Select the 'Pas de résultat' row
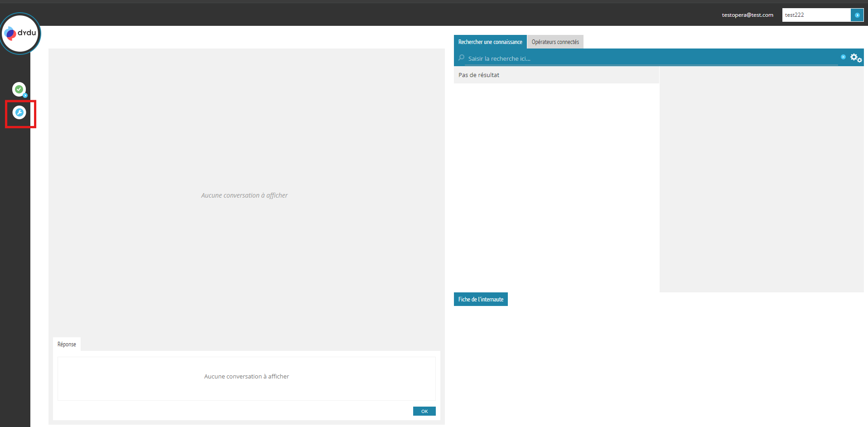 coord(556,75)
